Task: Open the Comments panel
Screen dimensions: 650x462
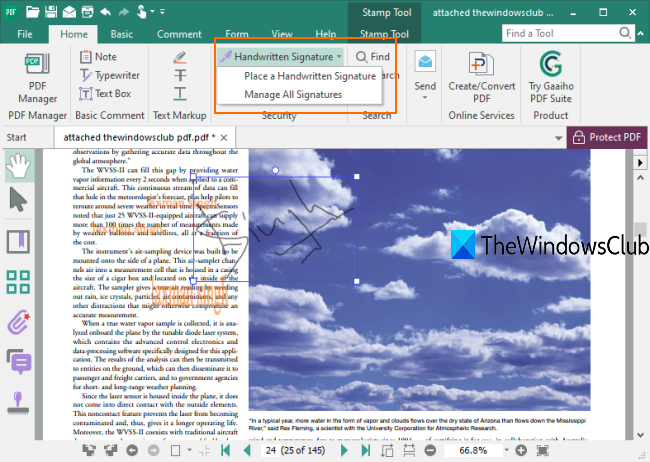Action: [19, 361]
